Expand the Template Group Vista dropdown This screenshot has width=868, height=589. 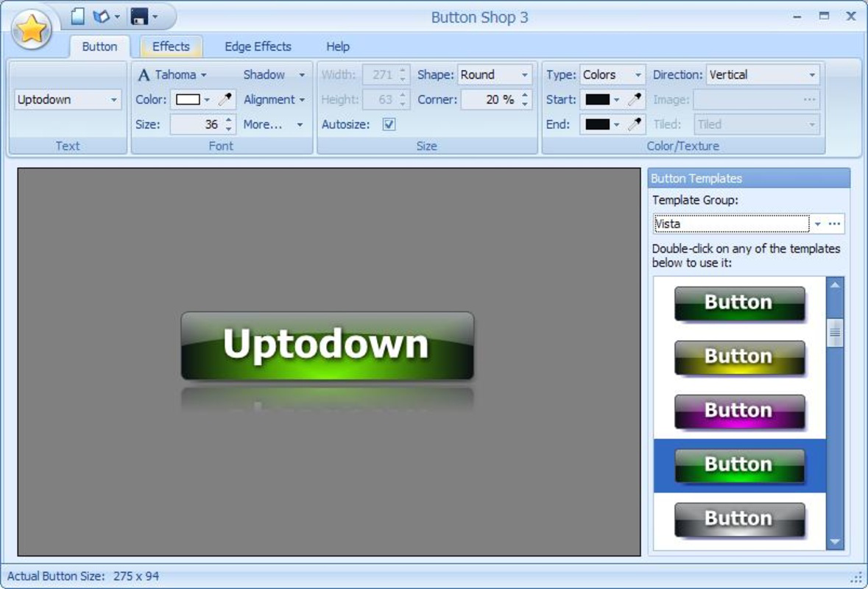(x=818, y=225)
